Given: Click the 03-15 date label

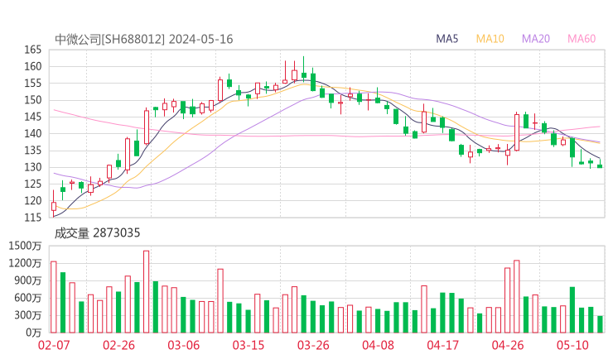Looking at the screenshot, I should (249, 345).
